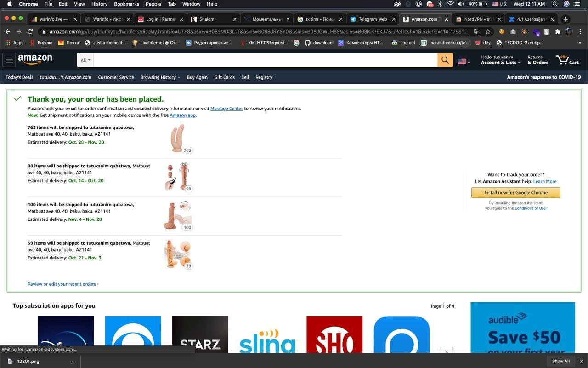
Task: Open the Gift Cards page
Action: [224, 77]
